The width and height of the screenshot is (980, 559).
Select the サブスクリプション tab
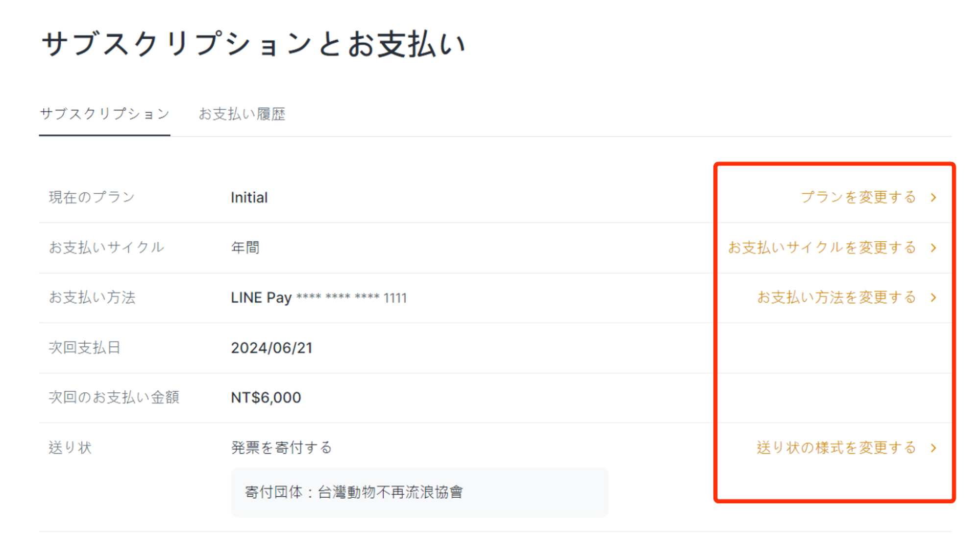104,114
